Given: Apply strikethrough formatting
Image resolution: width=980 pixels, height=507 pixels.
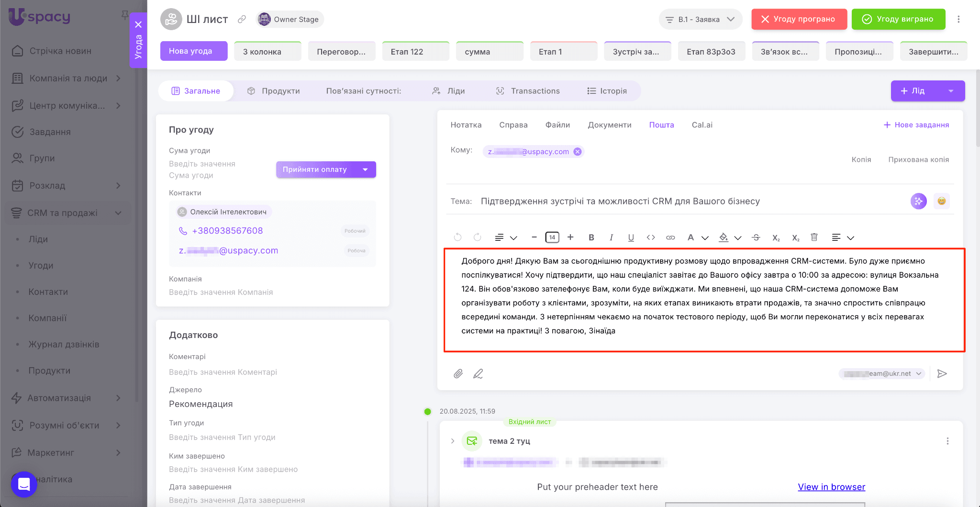Looking at the screenshot, I should pos(756,237).
